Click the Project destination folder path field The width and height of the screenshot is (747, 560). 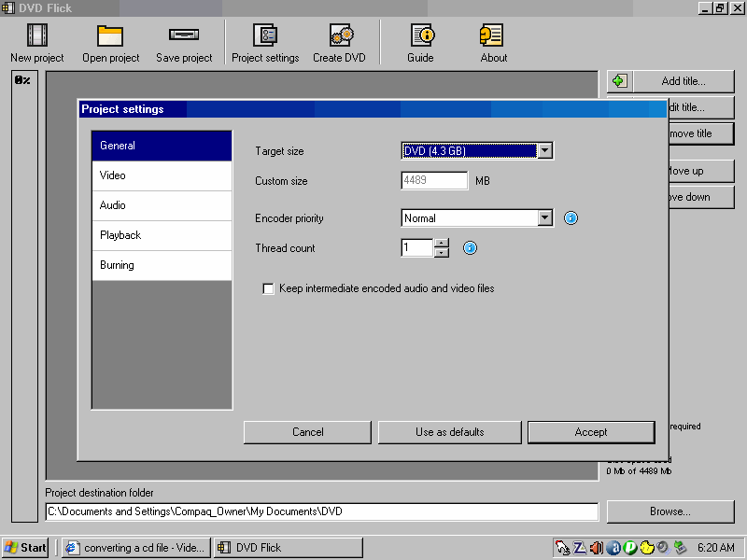tap(321, 511)
